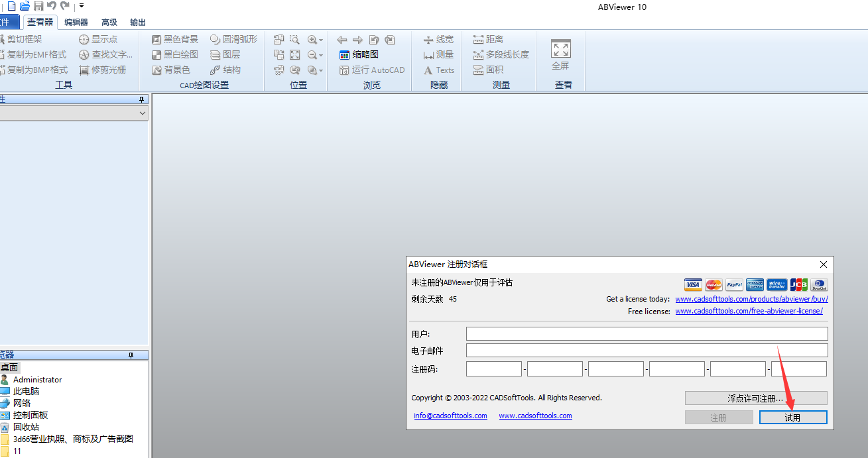This screenshot has width=868, height=458.
Task: Open the zoom-in dropdown arrow
Action: [321, 39]
